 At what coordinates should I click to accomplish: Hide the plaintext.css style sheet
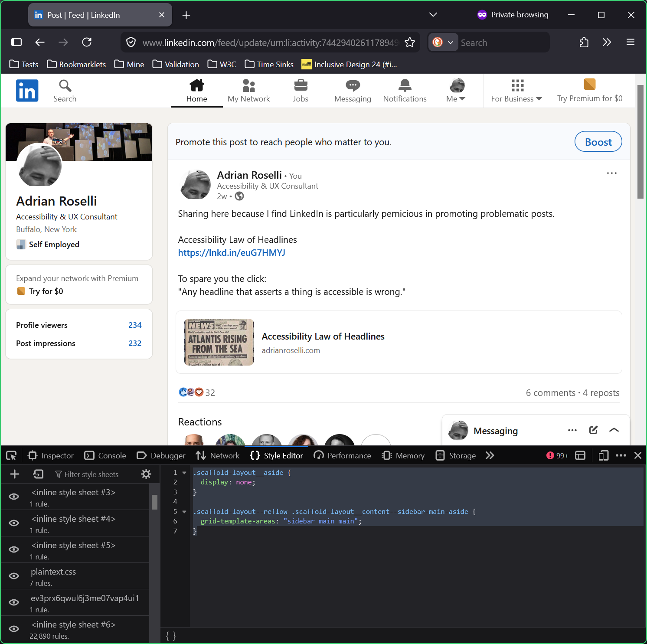tap(14, 576)
